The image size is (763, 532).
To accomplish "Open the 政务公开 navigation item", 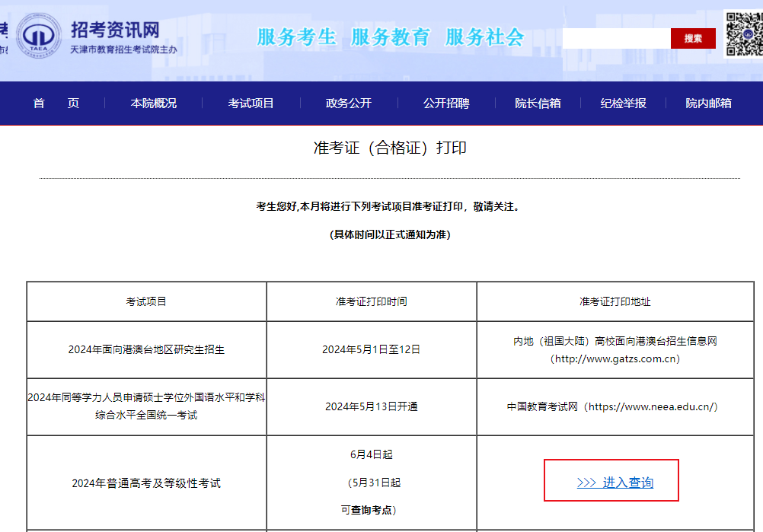I will point(348,104).
